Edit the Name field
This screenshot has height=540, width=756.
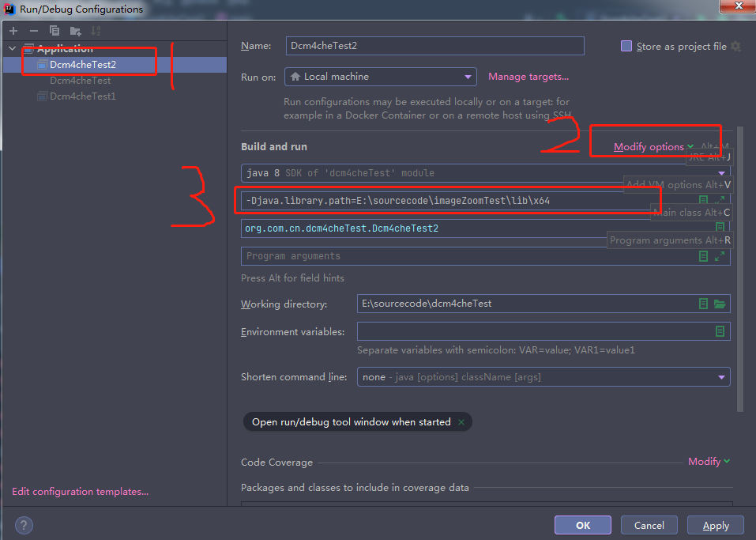435,46
